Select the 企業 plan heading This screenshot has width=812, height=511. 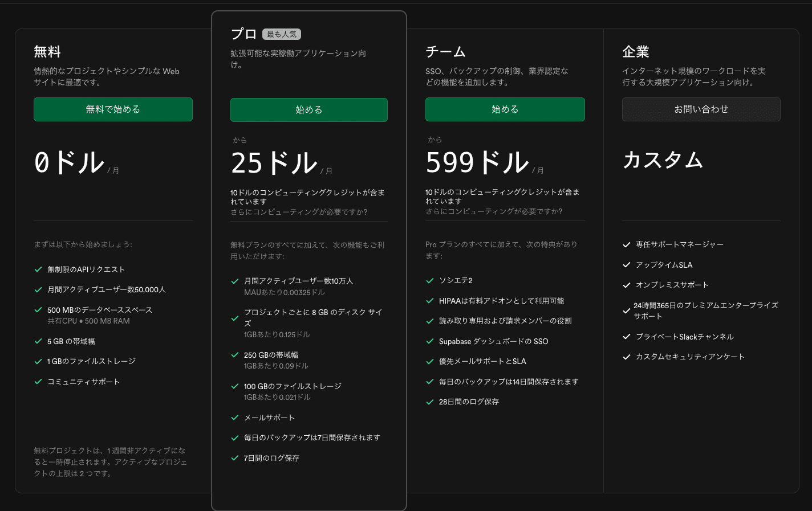pyautogui.click(x=636, y=52)
